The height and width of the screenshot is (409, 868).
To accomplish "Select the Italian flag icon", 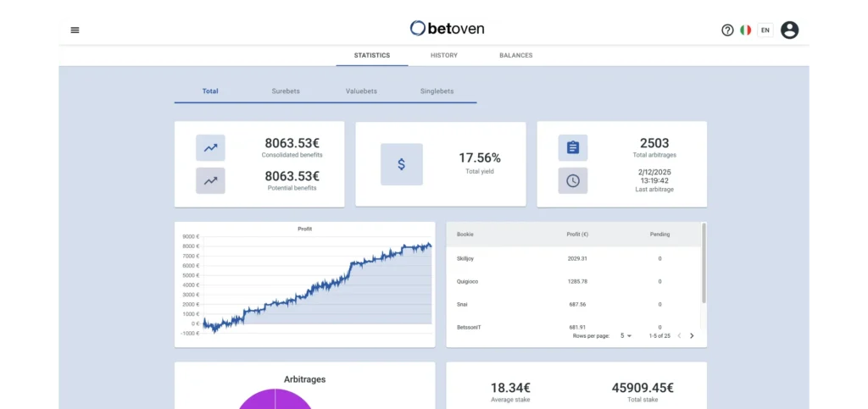I will click(745, 30).
